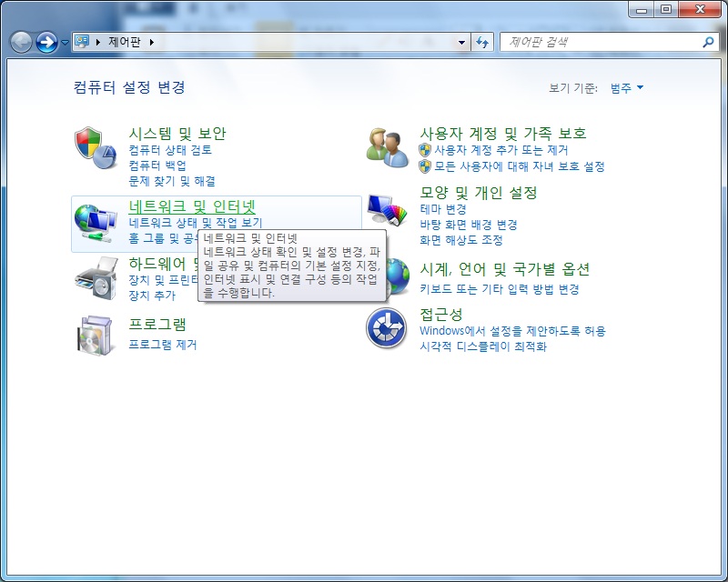Close the Control Panel window
The height and width of the screenshot is (582, 728).
(x=700, y=9)
